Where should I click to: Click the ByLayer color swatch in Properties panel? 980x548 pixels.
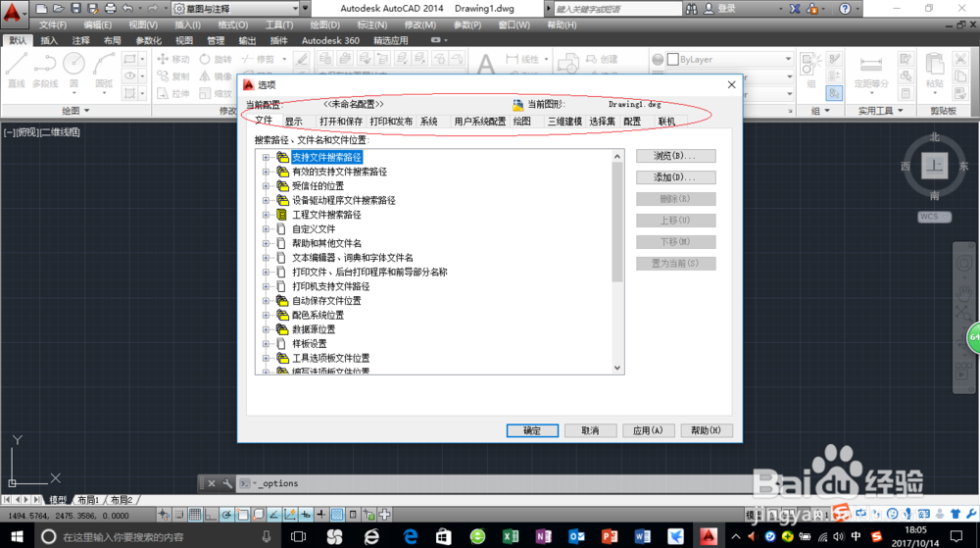[x=673, y=60]
